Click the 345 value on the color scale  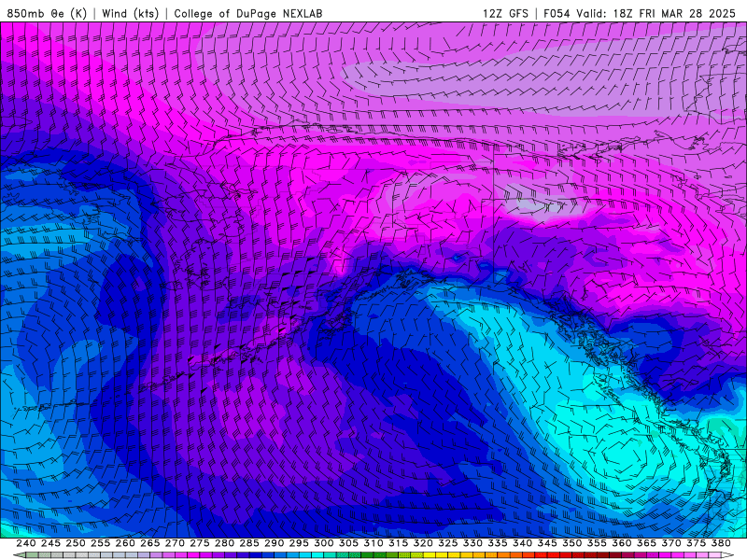pos(547,543)
